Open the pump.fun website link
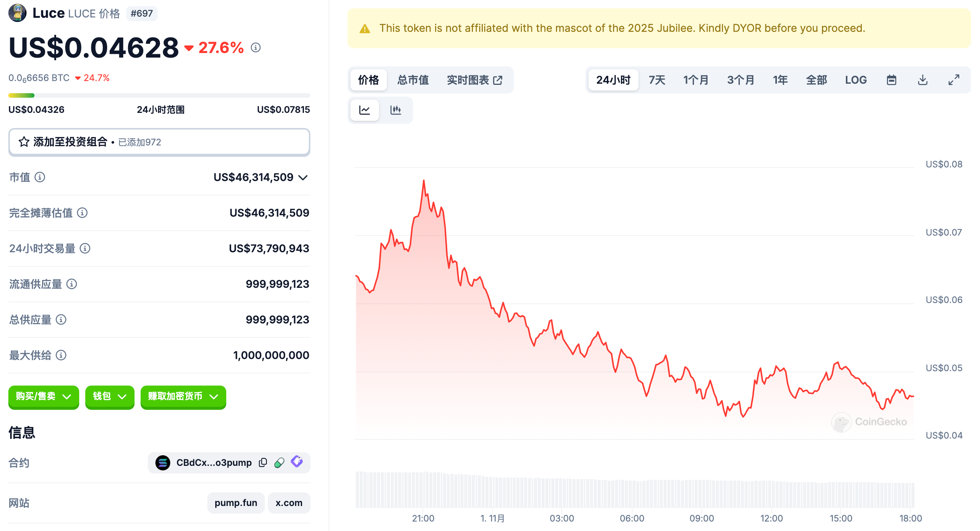This screenshot has width=980, height=531. tap(235, 503)
